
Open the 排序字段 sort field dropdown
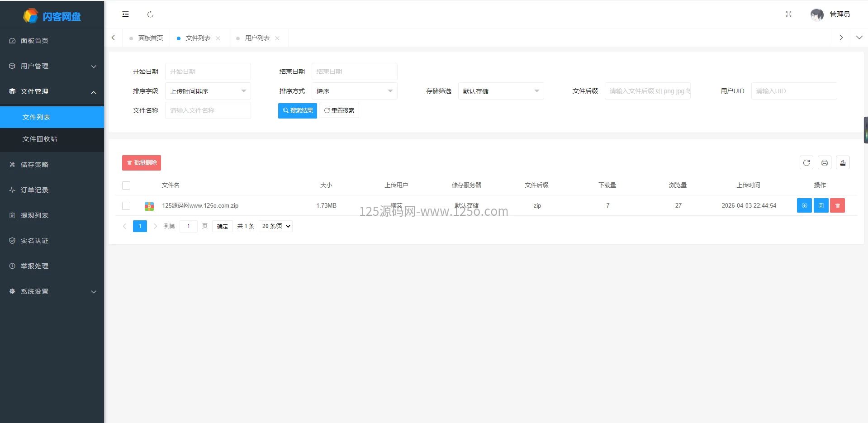pos(208,91)
